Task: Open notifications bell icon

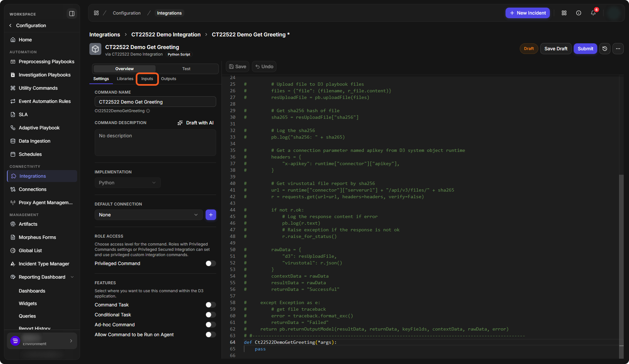Action: click(x=593, y=13)
